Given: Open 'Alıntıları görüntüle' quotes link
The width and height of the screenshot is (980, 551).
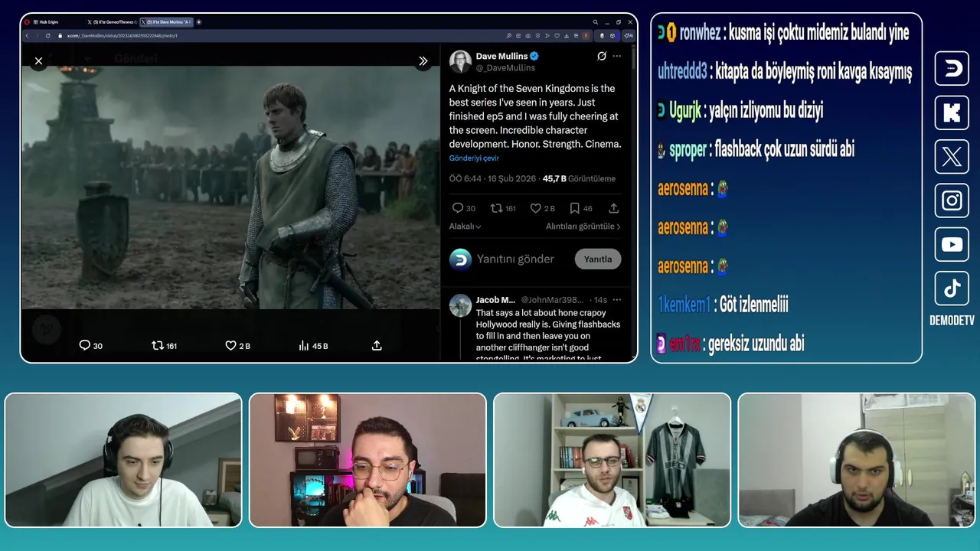Looking at the screenshot, I should point(583,227).
